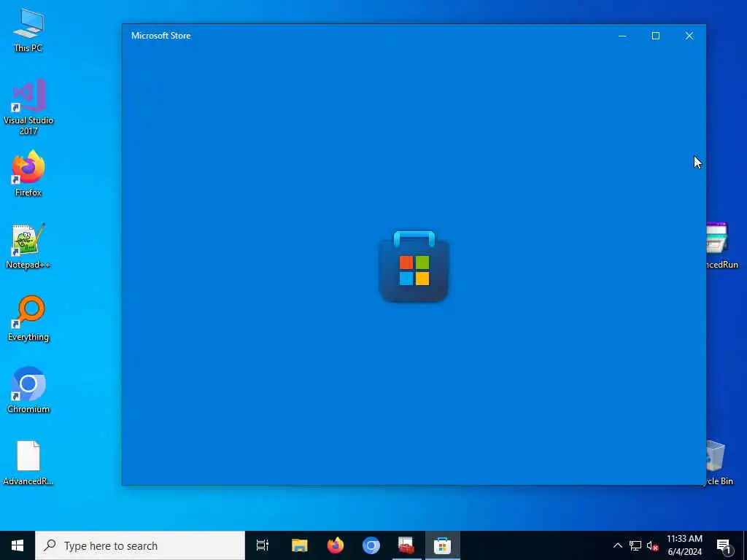Open the Windows Start menu
The height and width of the screenshot is (560, 747).
[x=18, y=545]
